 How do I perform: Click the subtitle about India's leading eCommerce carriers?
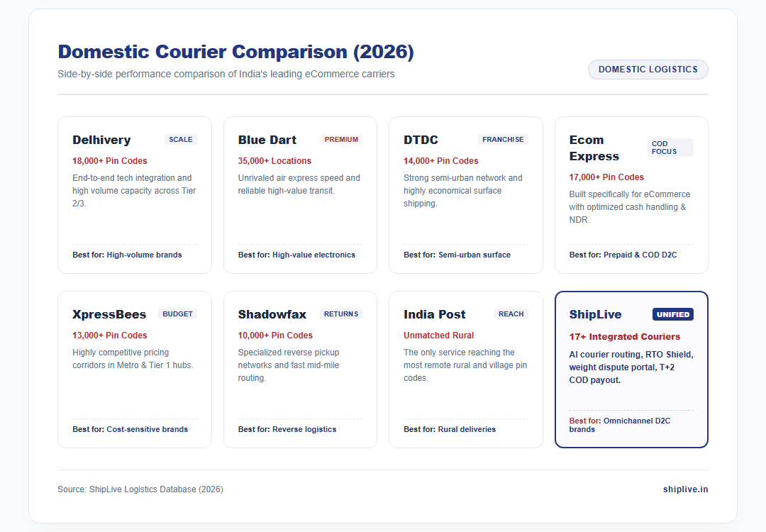click(x=226, y=74)
